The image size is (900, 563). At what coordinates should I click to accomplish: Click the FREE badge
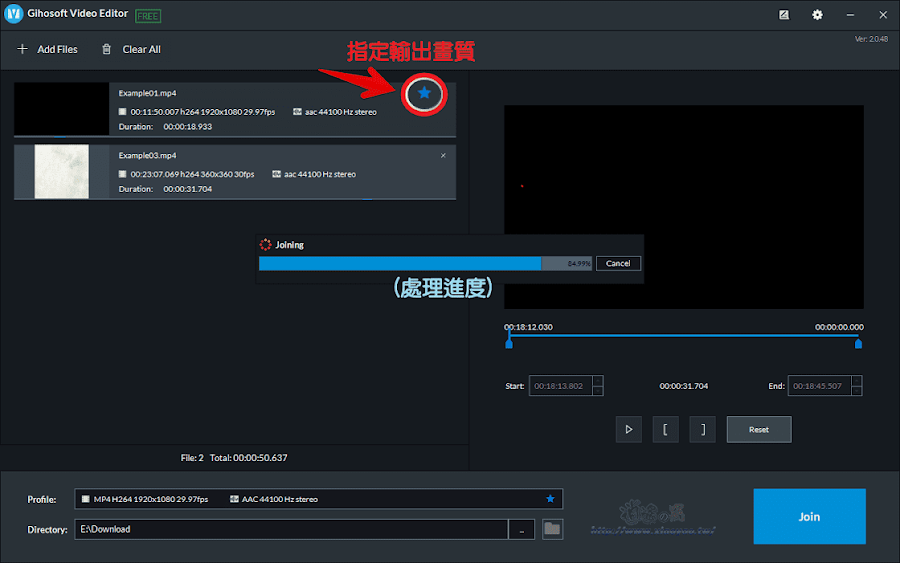pos(148,16)
